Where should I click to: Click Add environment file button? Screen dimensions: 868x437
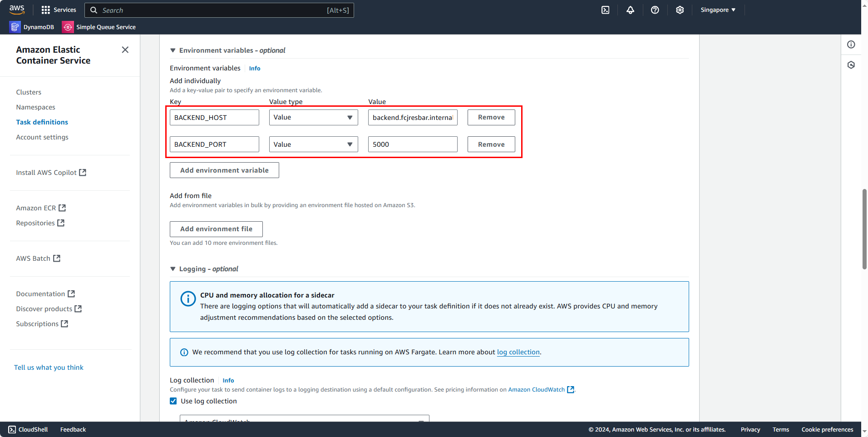point(216,229)
